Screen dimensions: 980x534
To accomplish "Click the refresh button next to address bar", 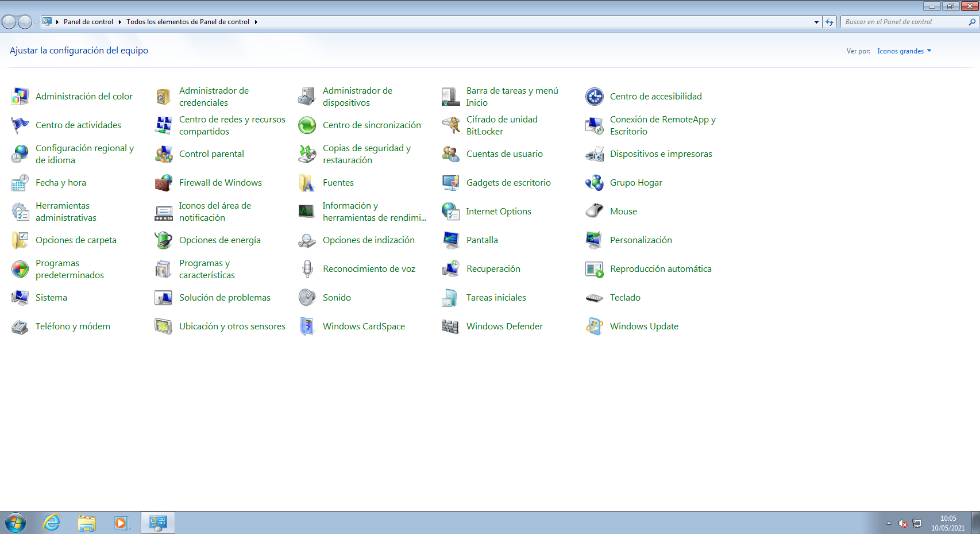I will 829,22.
